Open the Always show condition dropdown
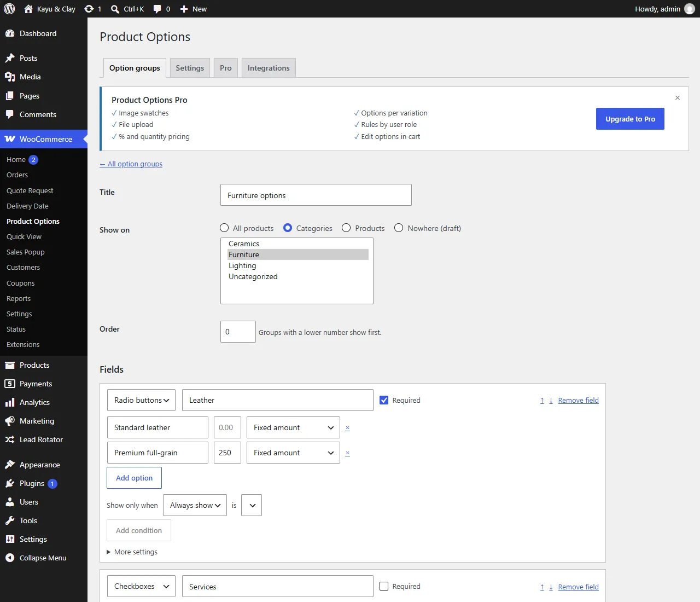Screen dimensions: 700x602 [195, 505]
